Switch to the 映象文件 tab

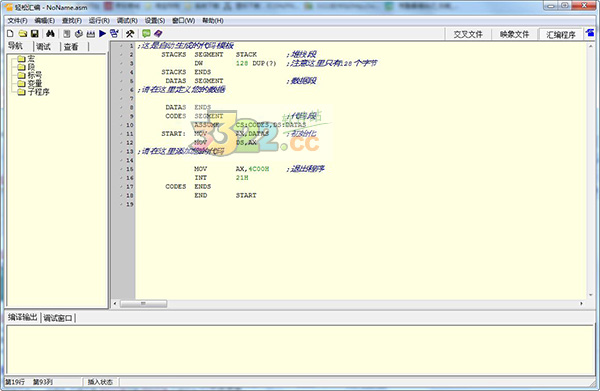(514, 34)
